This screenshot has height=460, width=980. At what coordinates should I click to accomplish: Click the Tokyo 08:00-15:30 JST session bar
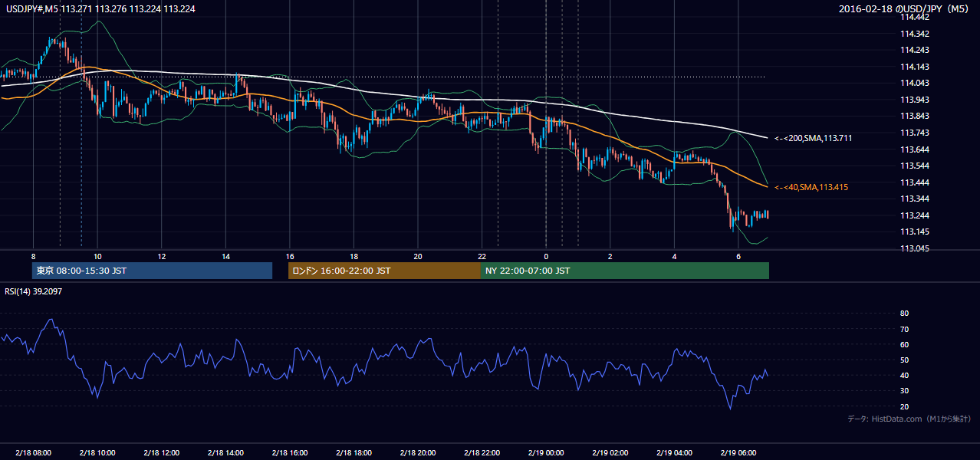(x=153, y=271)
